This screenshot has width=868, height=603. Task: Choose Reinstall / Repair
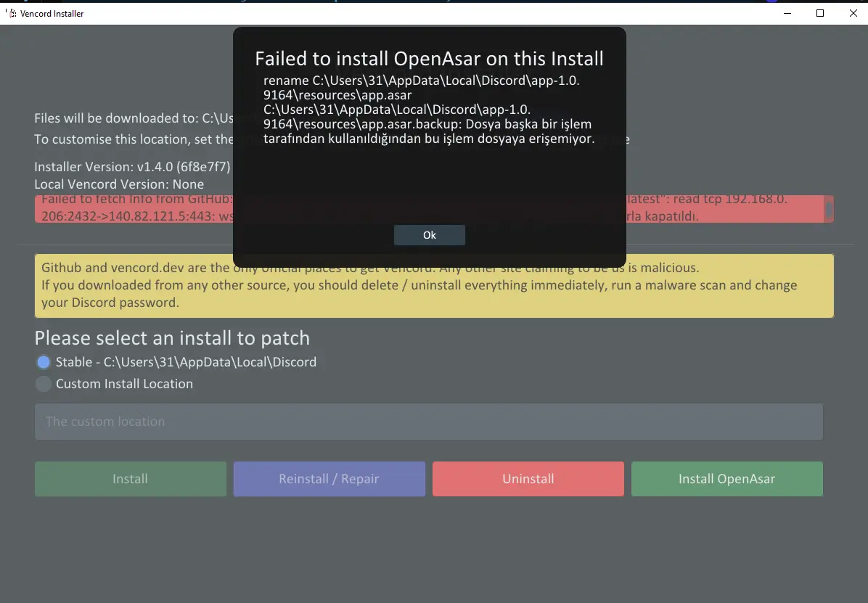pyautogui.click(x=329, y=478)
